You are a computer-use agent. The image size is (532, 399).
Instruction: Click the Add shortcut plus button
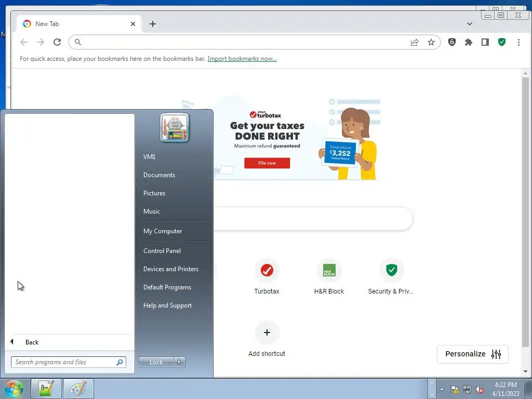coord(267,332)
